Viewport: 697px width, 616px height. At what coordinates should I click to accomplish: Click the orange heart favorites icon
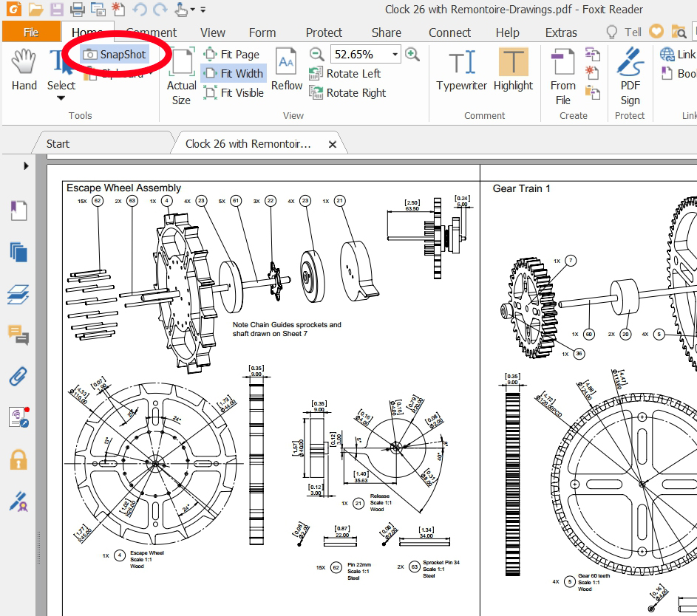(x=656, y=32)
